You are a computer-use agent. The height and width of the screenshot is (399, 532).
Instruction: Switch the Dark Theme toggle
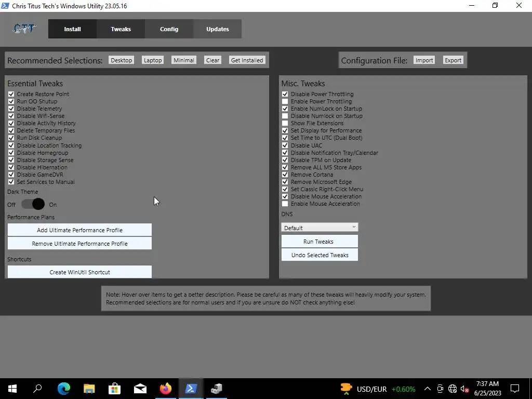pos(33,204)
